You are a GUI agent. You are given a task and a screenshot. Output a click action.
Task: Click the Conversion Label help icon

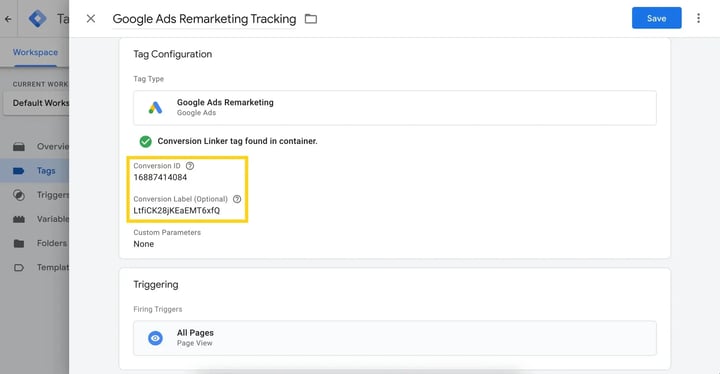click(x=237, y=199)
